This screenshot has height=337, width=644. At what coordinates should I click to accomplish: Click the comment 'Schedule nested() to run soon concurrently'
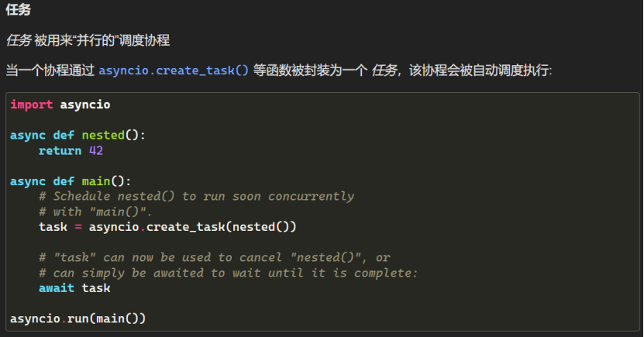(195, 196)
